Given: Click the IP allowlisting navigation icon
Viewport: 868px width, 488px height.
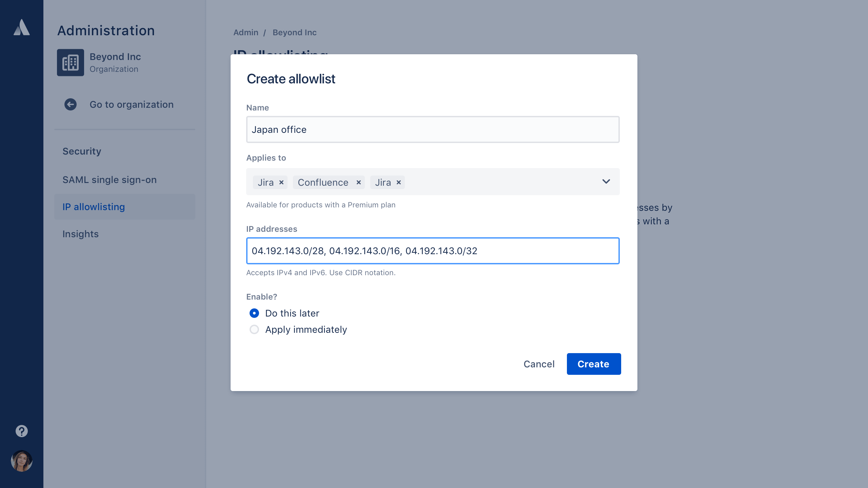Looking at the screenshot, I should coord(94,207).
